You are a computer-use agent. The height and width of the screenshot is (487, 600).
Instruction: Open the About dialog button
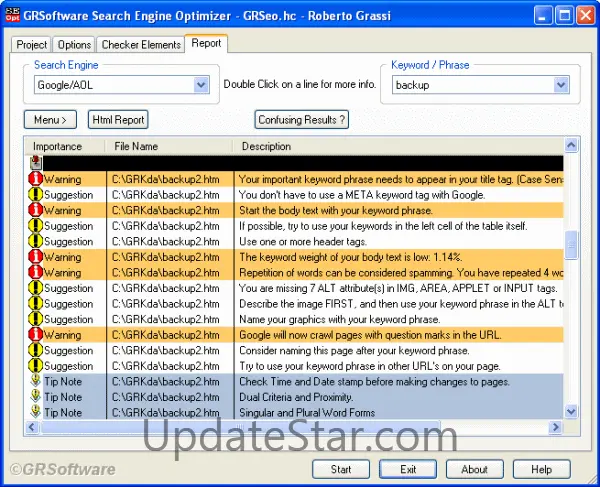474,469
